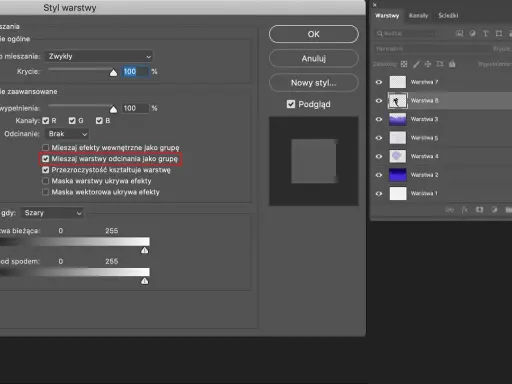
Task: Switch to the Ścieżki tab
Action: 448,16
